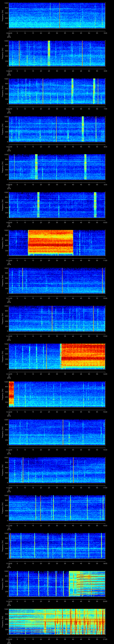Click the 6:07:00 start time label
Image resolution: width=114 pixels, height=644 pixels.
9,147
